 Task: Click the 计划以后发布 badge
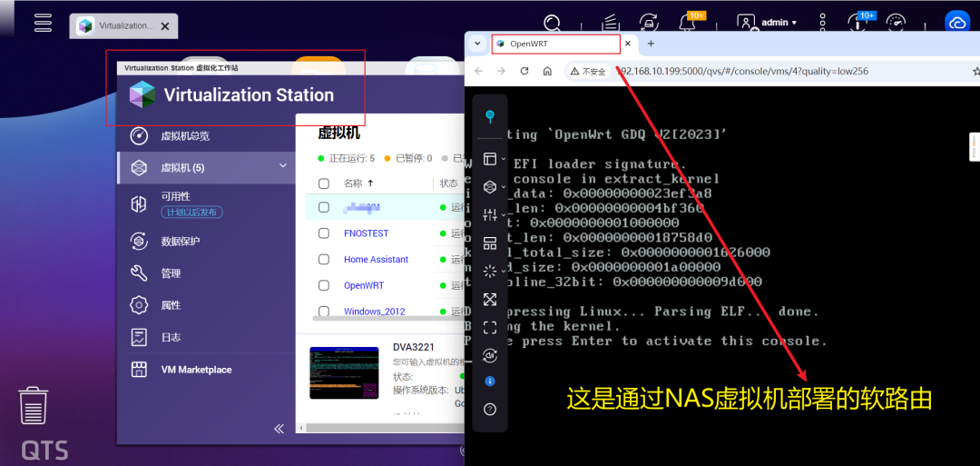[x=191, y=213]
